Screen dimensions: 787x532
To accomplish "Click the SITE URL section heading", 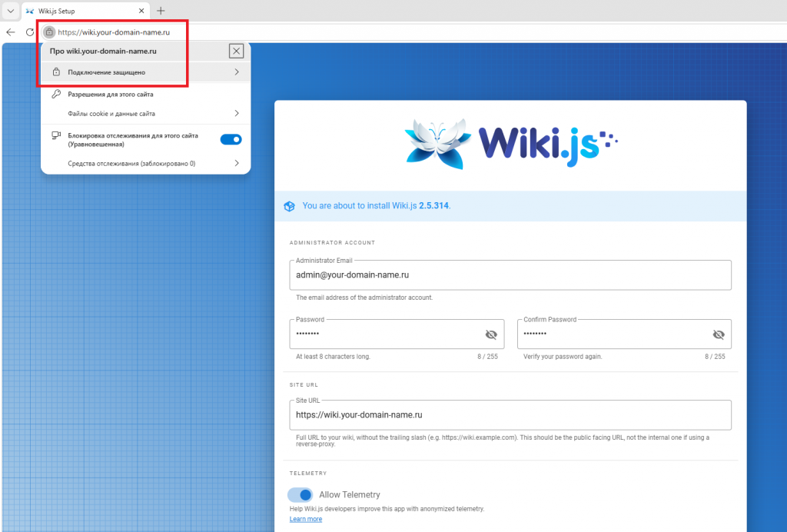I will point(304,385).
